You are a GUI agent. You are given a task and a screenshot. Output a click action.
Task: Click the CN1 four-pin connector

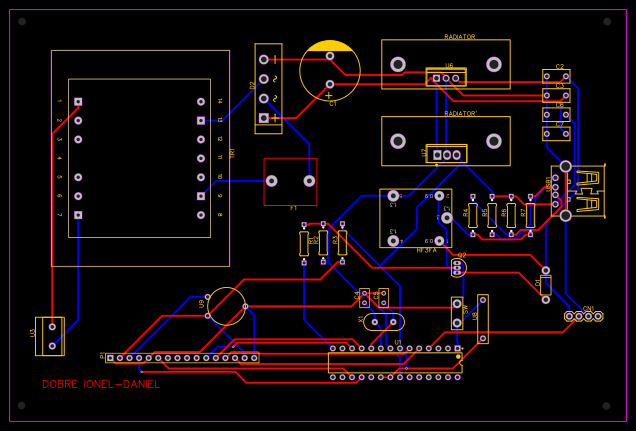584,316
